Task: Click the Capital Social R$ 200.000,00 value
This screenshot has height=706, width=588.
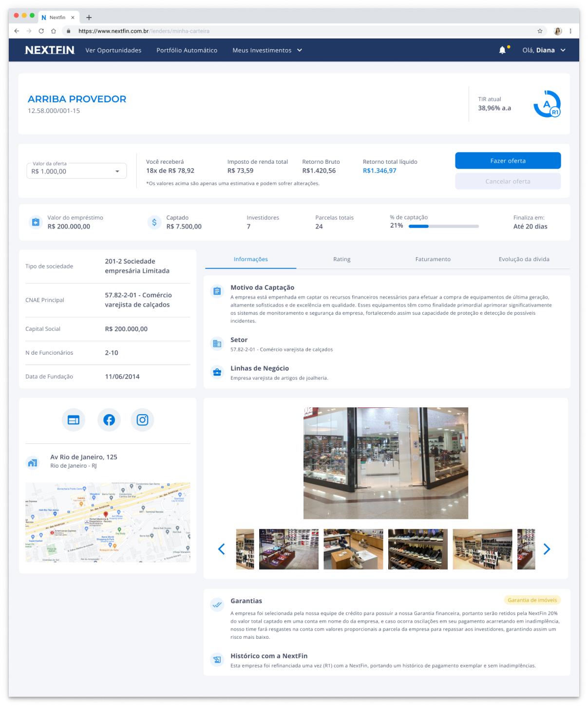Action: pyautogui.click(x=126, y=329)
